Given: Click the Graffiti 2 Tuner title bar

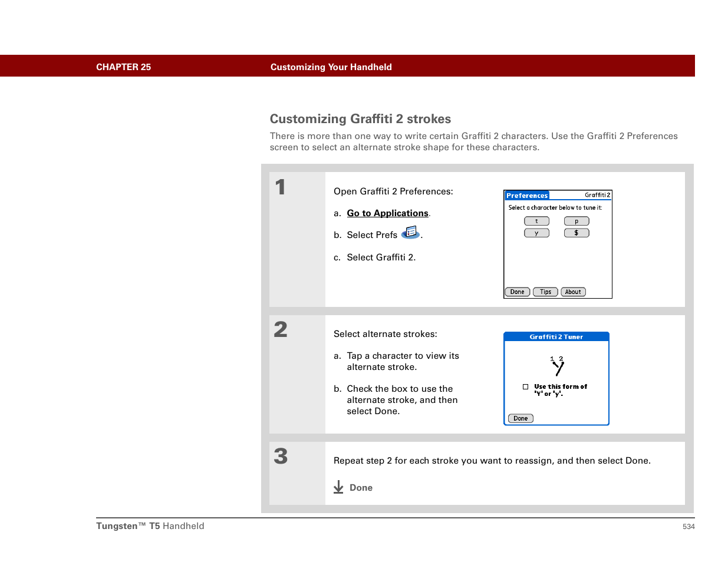Looking at the screenshot, I should 556,337.
